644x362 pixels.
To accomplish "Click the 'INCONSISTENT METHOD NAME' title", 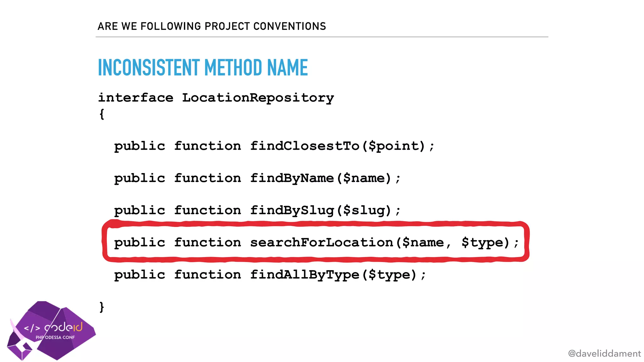I will pyautogui.click(x=203, y=68).
